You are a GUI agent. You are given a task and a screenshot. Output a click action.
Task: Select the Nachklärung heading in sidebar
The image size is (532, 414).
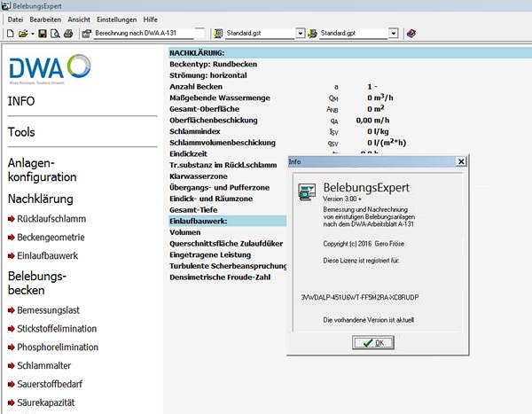41,199
